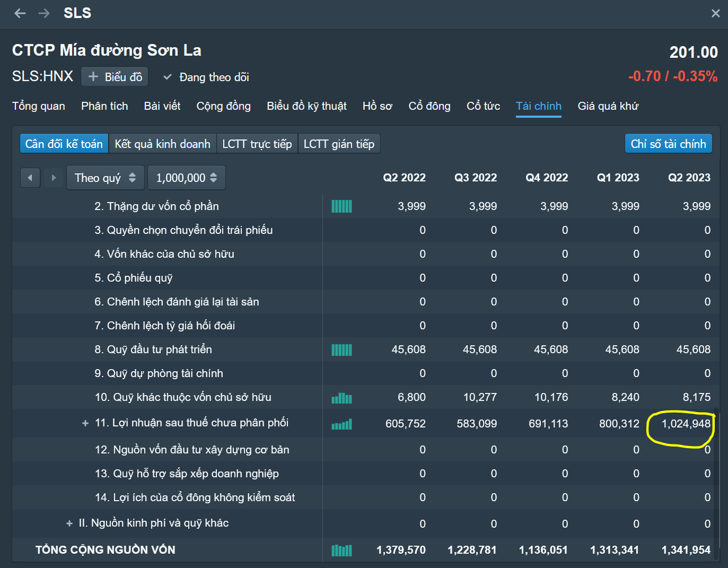The height and width of the screenshot is (568, 728).
Task: Click the vertical scrollbar of the financial table
Action: click(x=716, y=483)
